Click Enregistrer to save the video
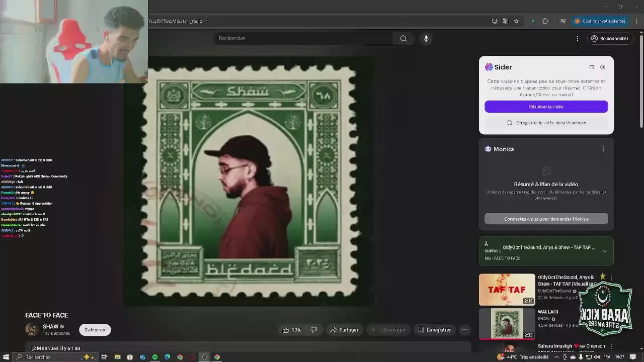 [434, 330]
